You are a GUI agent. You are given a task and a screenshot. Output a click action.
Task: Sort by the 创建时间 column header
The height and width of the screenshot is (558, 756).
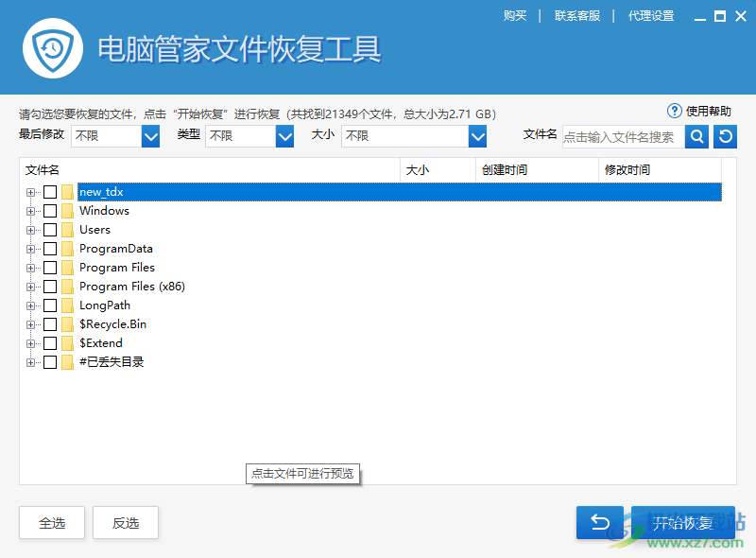point(537,170)
